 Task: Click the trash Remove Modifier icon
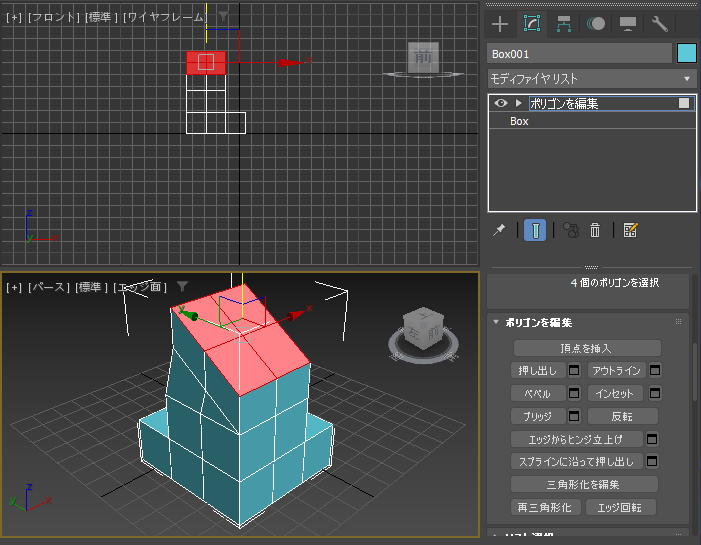pos(595,230)
